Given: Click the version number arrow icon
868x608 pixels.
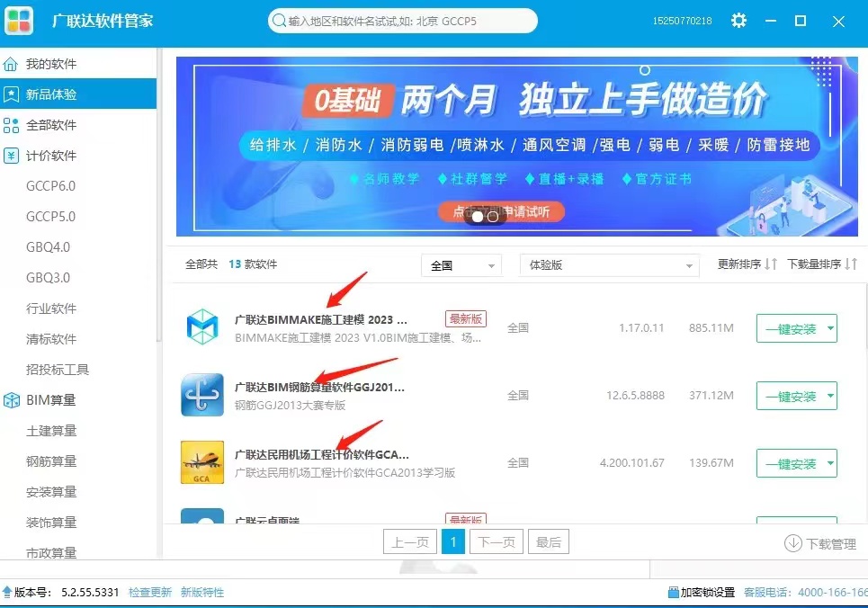Looking at the screenshot, I should [x=6, y=593].
